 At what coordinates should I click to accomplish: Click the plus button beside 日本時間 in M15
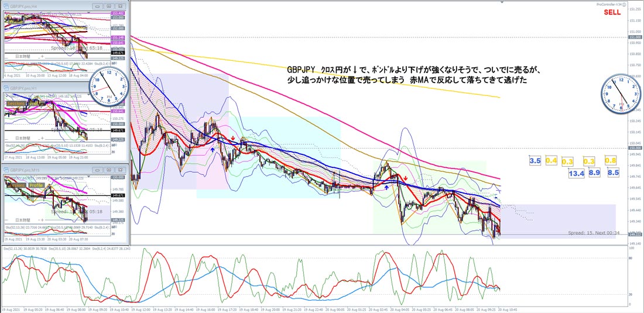pos(43,220)
